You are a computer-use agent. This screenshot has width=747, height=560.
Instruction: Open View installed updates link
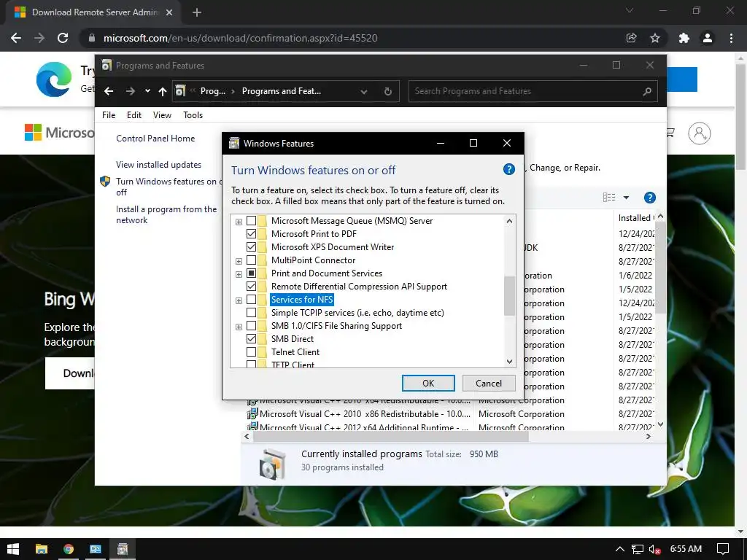point(158,165)
